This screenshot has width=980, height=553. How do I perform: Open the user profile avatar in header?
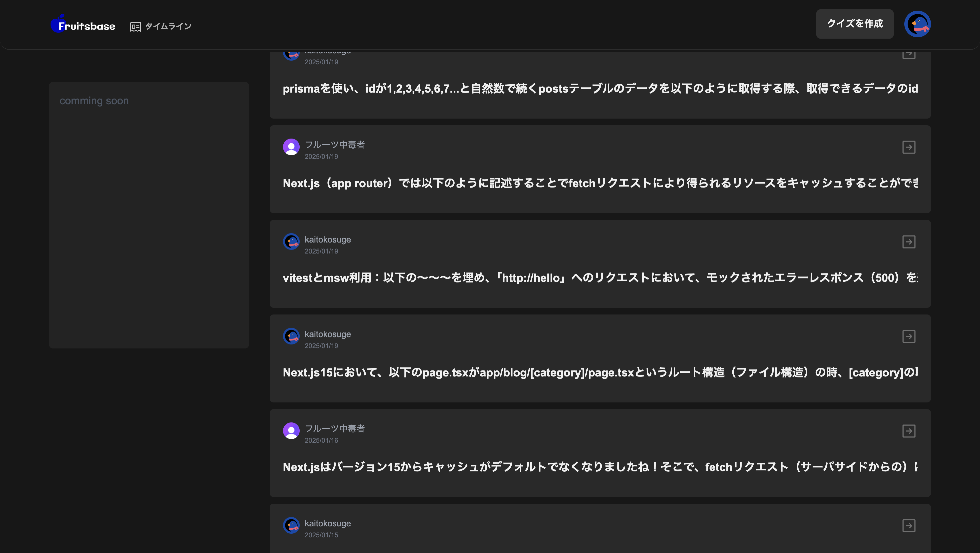(917, 24)
